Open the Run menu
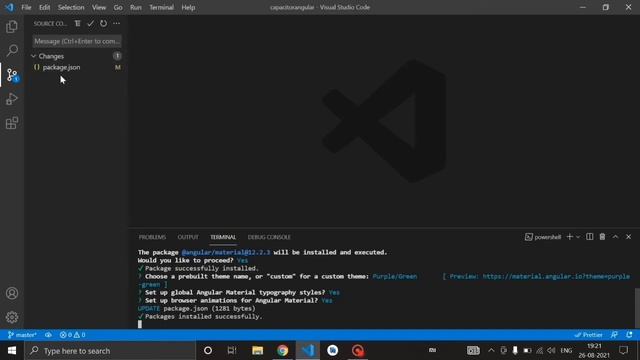Image resolution: width=640 pixels, height=360 pixels. pos(136,7)
